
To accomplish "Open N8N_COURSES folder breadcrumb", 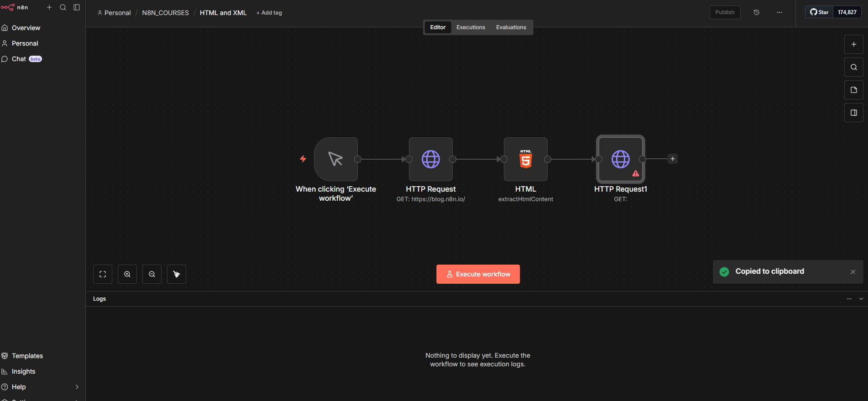I will 165,13.
